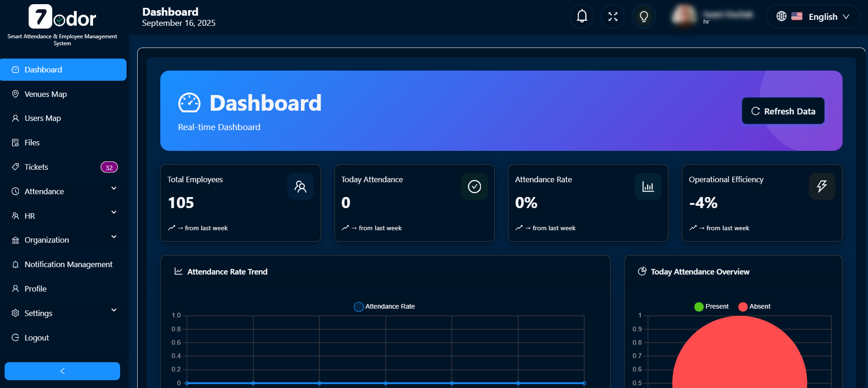The height and width of the screenshot is (388, 868).
Task: Toggle the Present legend item
Action: (711, 306)
